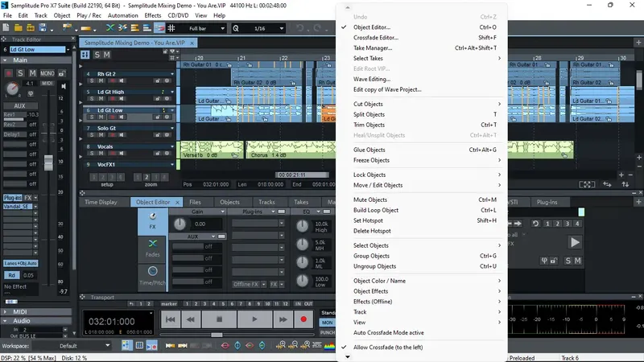Click the Chorus vocal clip in the timeline

pos(291,150)
